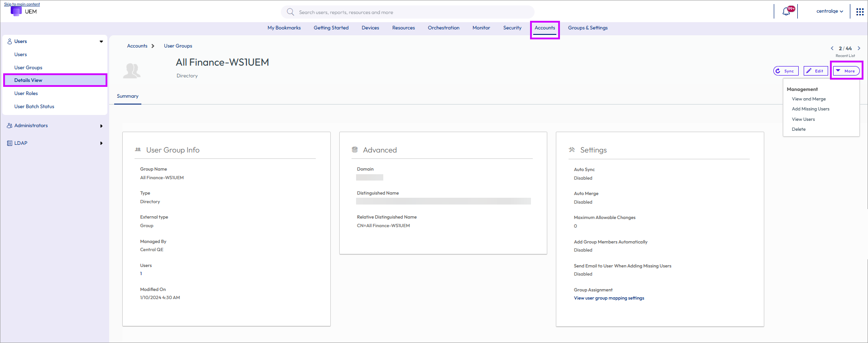Open the Security menu
The height and width of the screenshot is (343, 868).
(512, 28)
